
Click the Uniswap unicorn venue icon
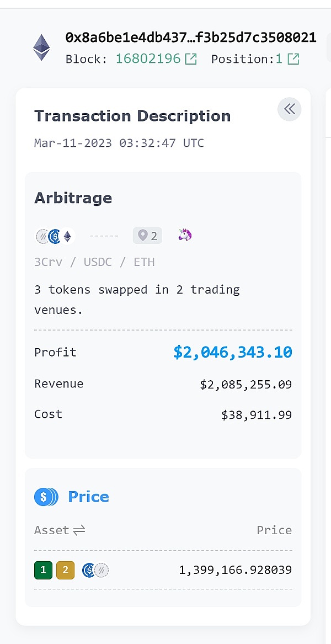pos(185,236)
